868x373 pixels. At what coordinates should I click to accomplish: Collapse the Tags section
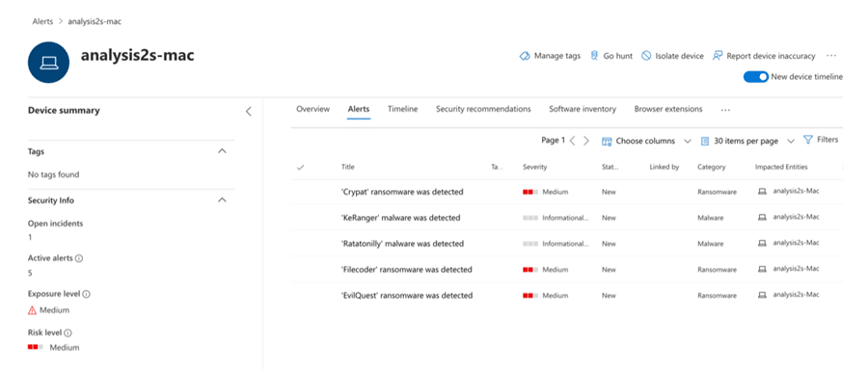pos(223,151)
